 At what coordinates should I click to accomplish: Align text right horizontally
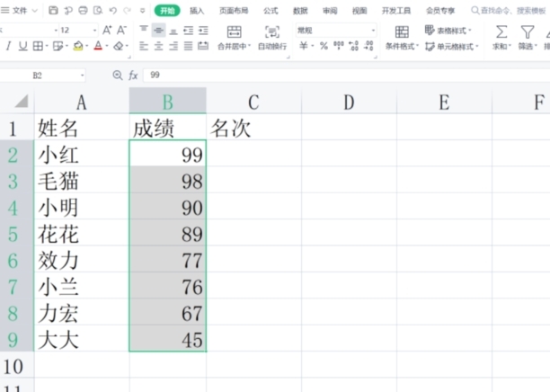point(173,46)
